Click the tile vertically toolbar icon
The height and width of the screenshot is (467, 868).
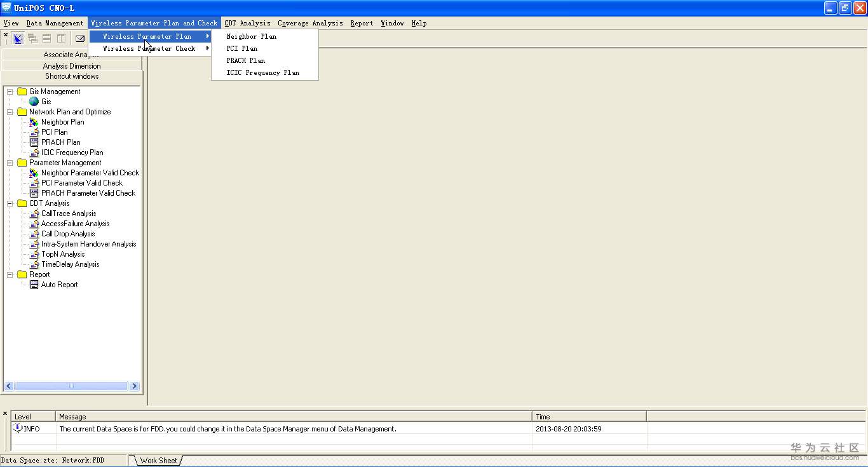pyautogui.click(x=61, y=39)
